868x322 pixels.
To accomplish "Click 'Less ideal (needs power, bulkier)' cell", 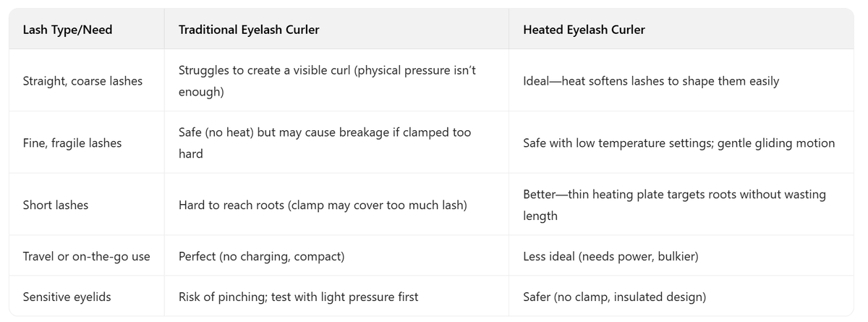I will [x=610, y=256].
